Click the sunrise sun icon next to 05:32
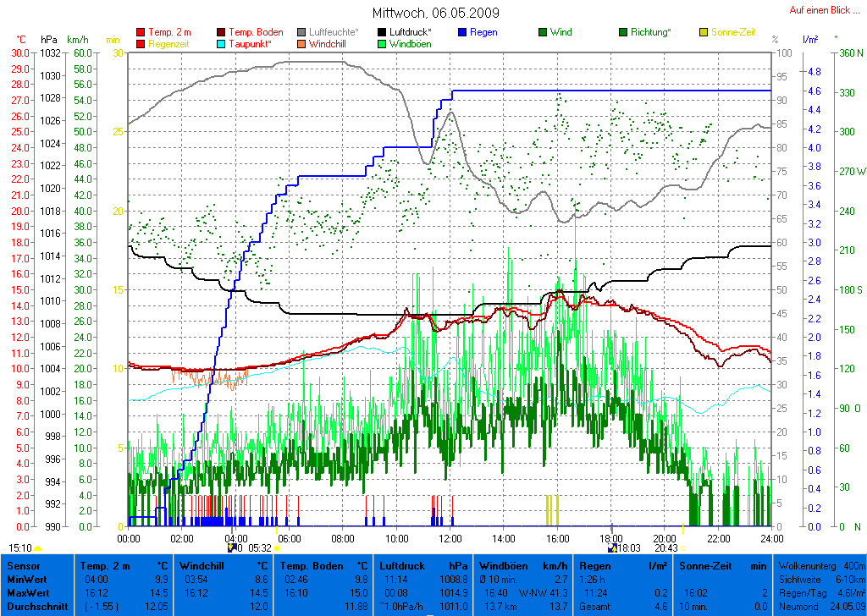 point(276,548)
